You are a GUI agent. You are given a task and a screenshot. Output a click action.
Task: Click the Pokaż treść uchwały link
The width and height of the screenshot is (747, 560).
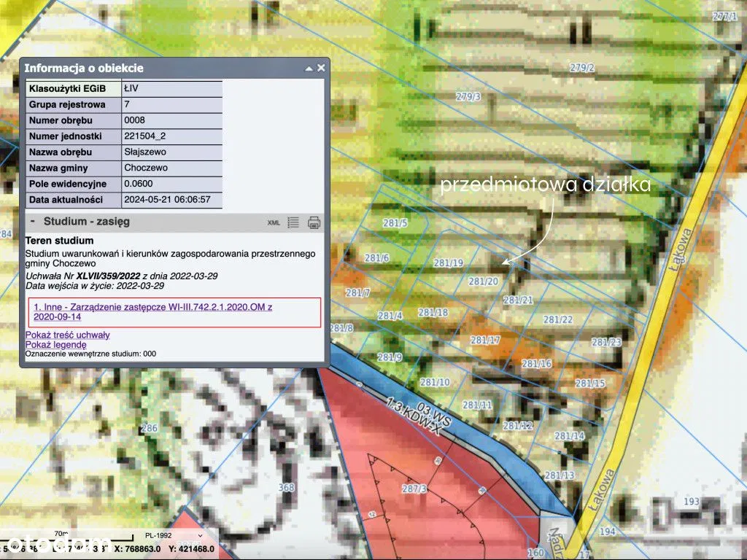68,335
